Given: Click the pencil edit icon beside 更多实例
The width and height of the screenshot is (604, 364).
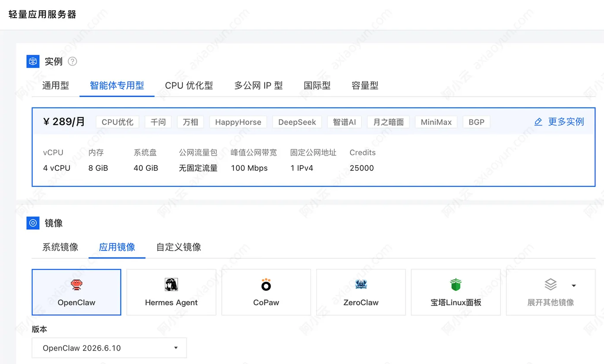Looking at the screenshot, I should tap(538, 122).
